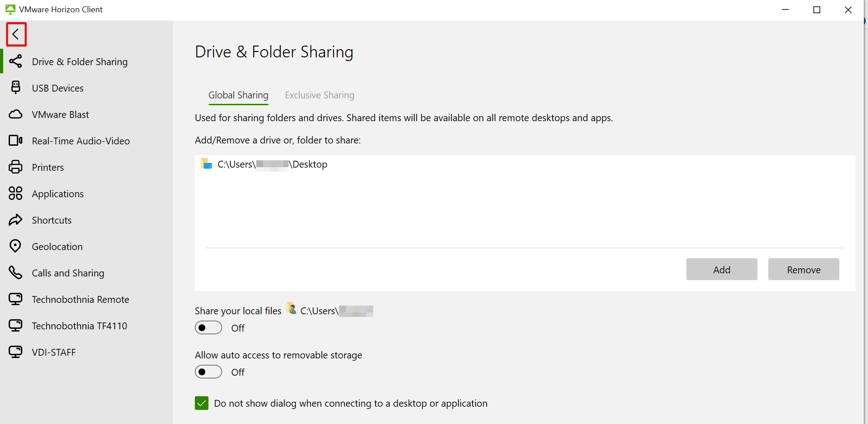Open Calls and Sharing settings
This screenshot has height=424, width=868.
tap(86, 273)
